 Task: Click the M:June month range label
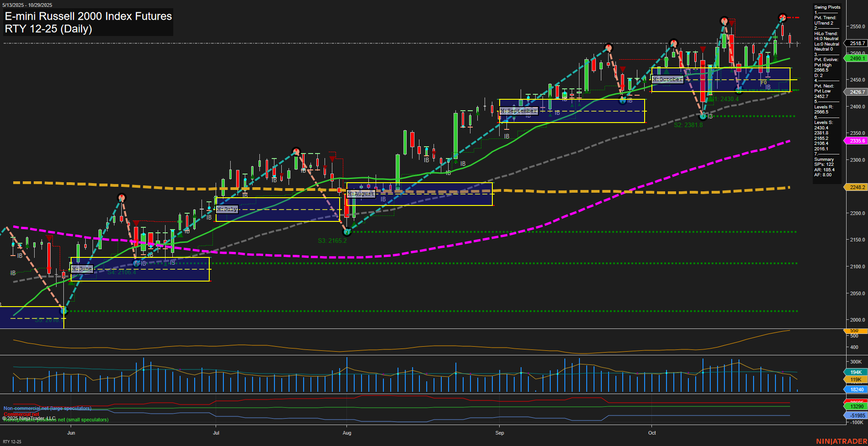82,269
